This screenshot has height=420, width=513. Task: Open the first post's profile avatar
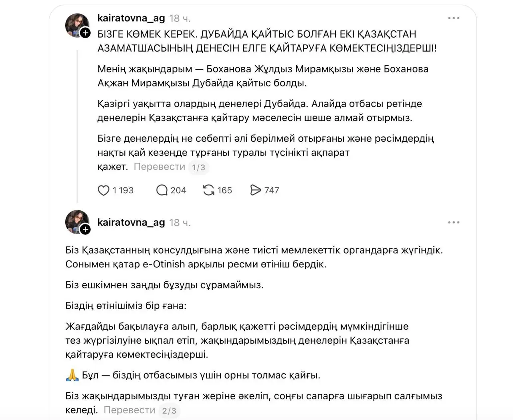click(77, 25)
